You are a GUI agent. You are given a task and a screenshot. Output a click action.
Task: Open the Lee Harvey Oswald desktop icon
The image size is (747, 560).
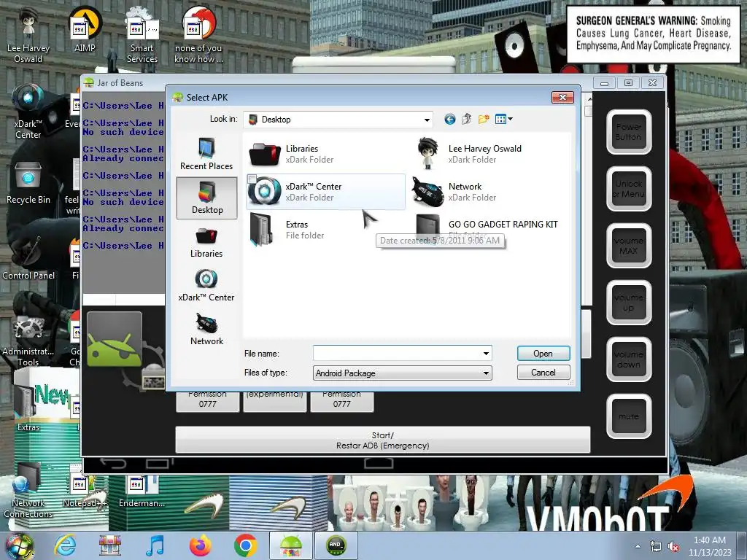pos(28,34)
